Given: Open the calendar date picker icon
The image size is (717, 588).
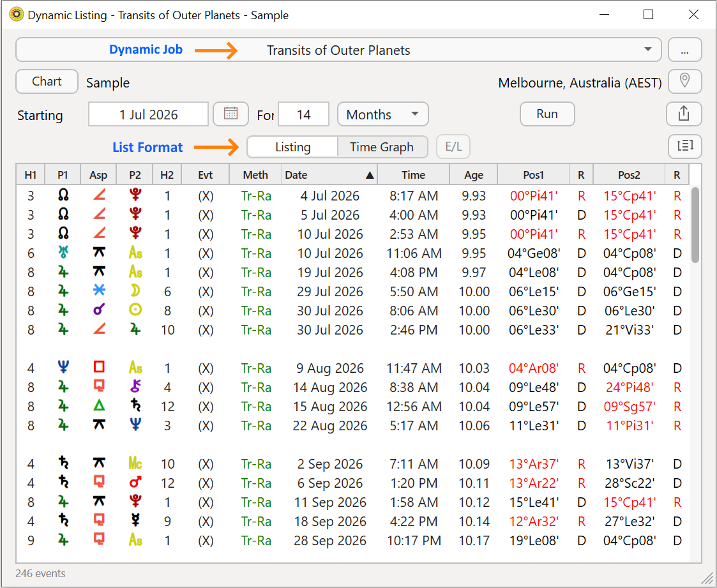Looking at the screenshot, I should coord(230,114).
